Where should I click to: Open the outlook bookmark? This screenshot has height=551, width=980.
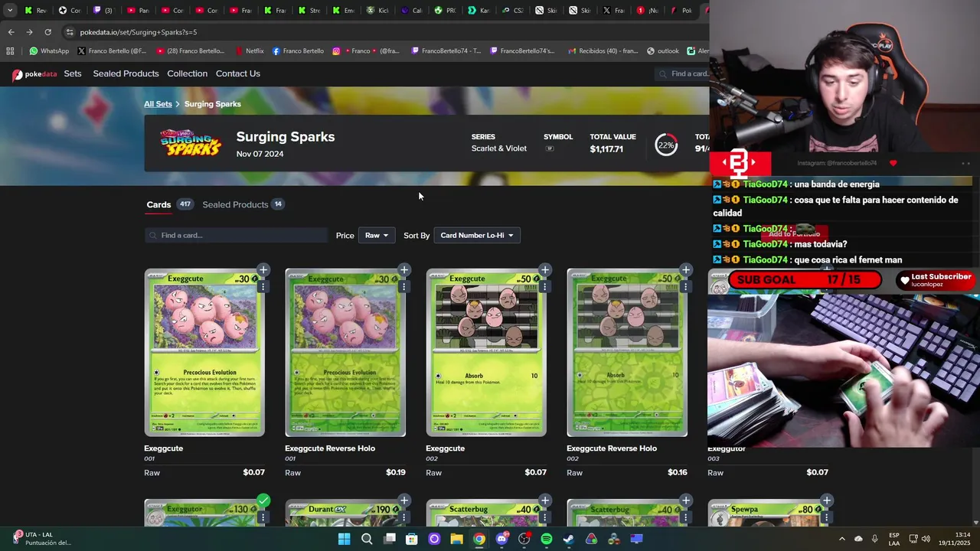[x=663, y=51]
